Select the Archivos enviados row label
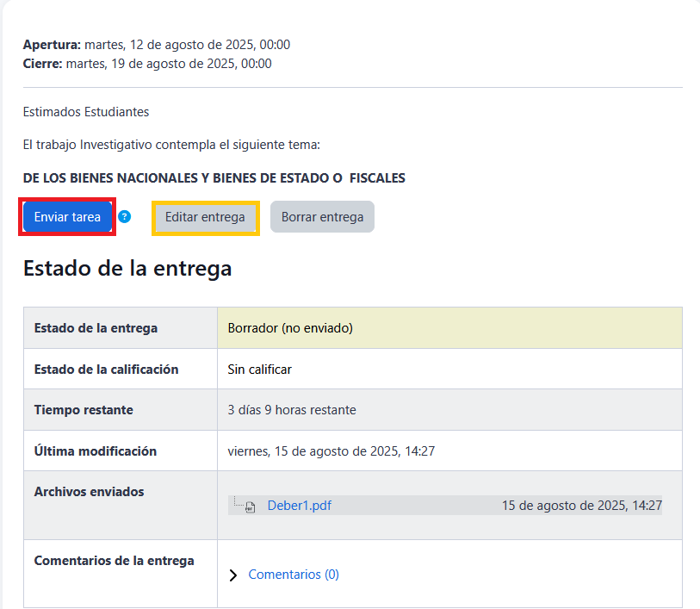700x609 pixels. point(89,492)
